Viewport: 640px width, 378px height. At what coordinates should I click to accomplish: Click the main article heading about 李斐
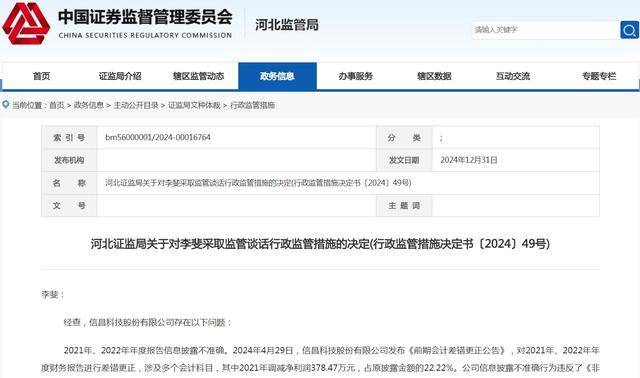tap(320, 244)
